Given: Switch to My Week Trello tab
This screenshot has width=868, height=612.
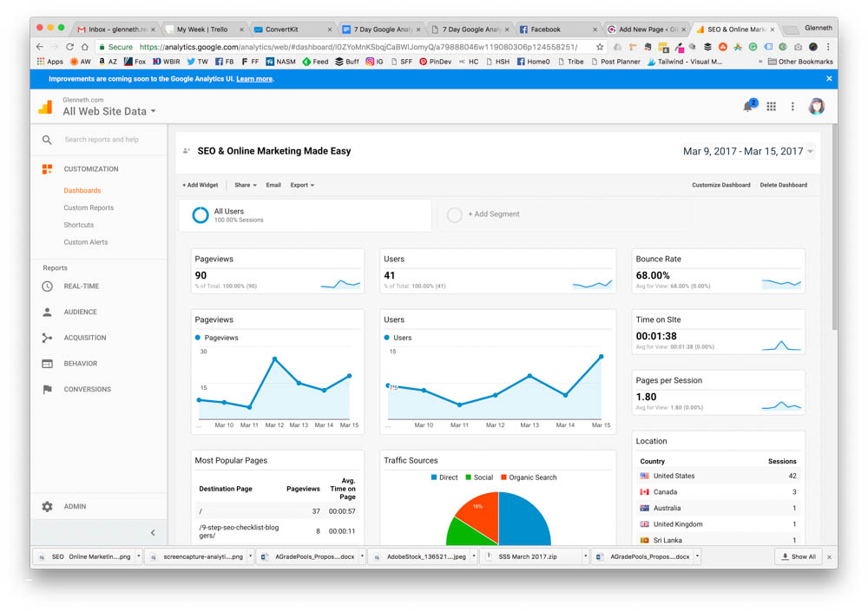Looking at the screenshot, I should [205, 30].
